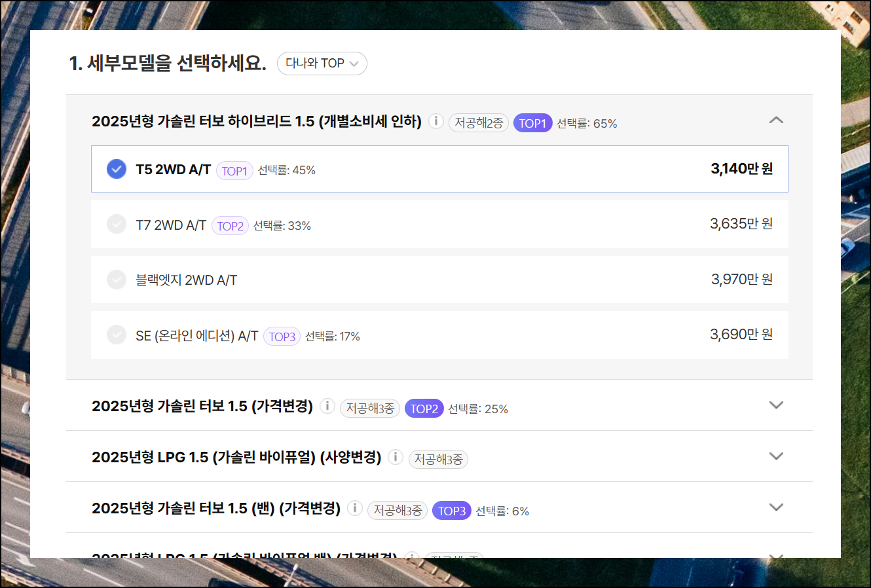The width and height of the screenshot is (871, 588).
Task: Click the 선택률: 45% text
Action: click(x=287, y=170)
